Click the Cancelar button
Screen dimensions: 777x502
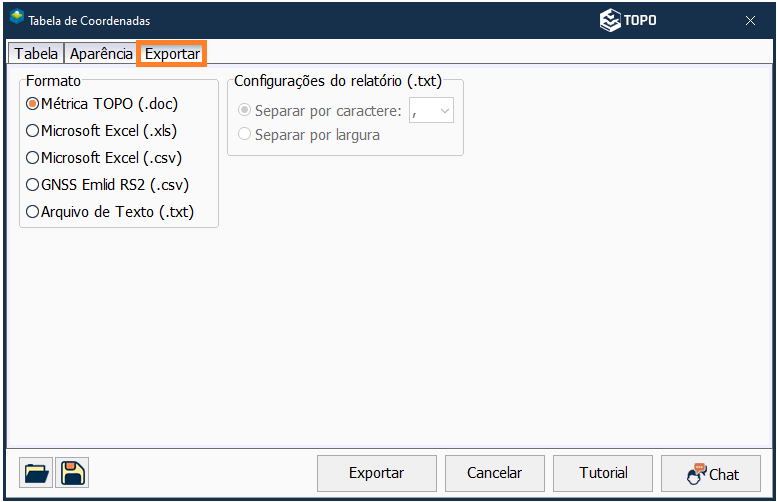[494, 473]
